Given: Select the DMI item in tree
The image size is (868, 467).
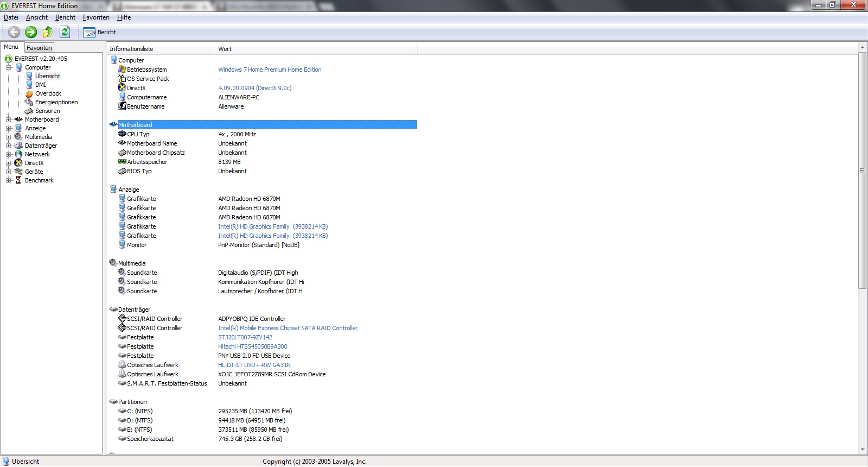Looking at the screenshot, I should click(x=41, y=85).
